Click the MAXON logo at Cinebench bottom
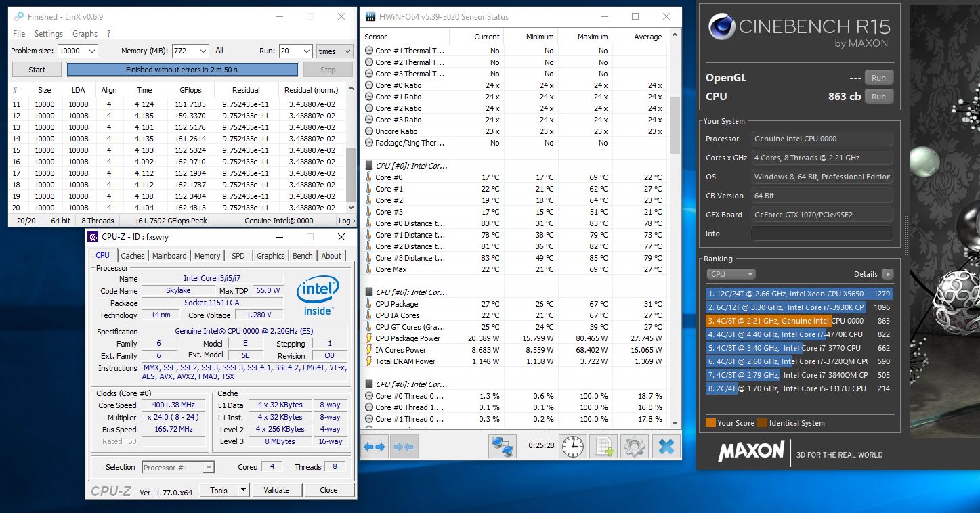980x513 pixels. (751, 451)
